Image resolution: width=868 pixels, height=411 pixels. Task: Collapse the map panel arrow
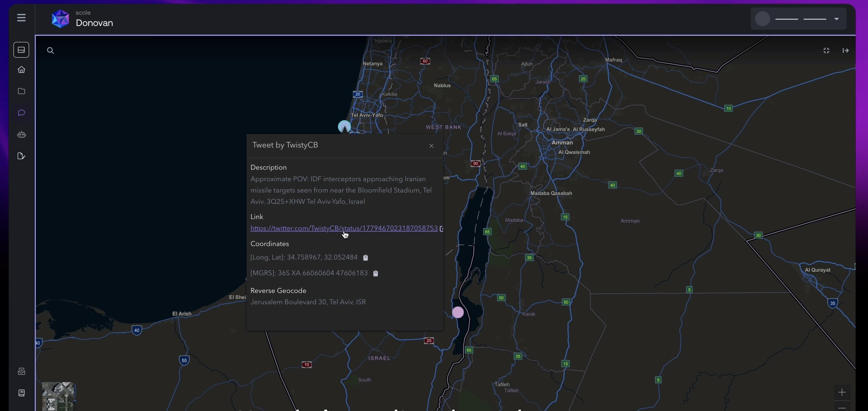point(845,51)
